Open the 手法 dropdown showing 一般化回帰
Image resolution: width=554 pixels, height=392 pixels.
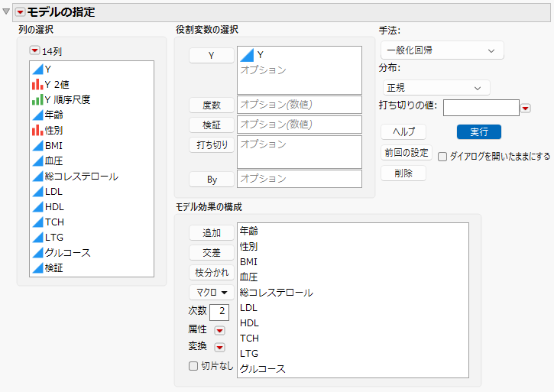click(x=442, y=50)
